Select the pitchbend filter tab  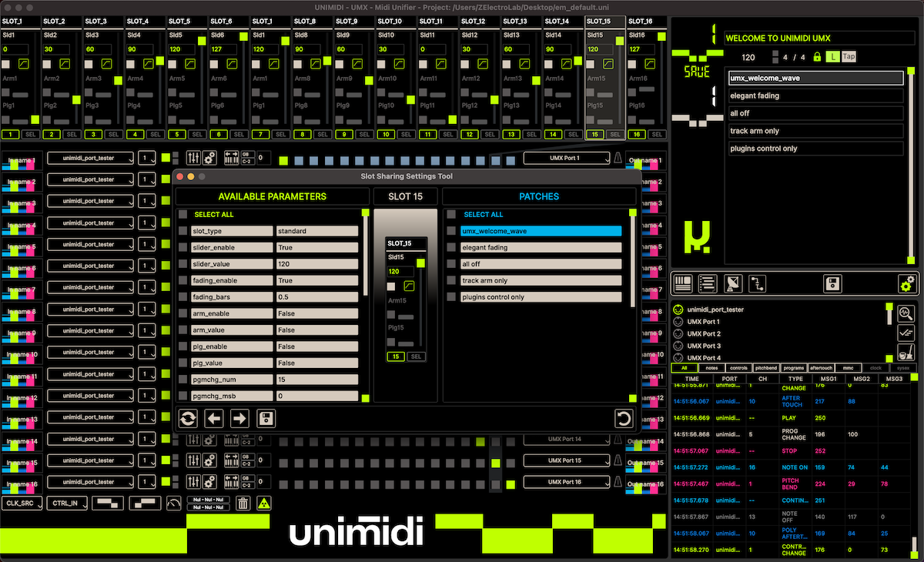[x=765, y=368]
